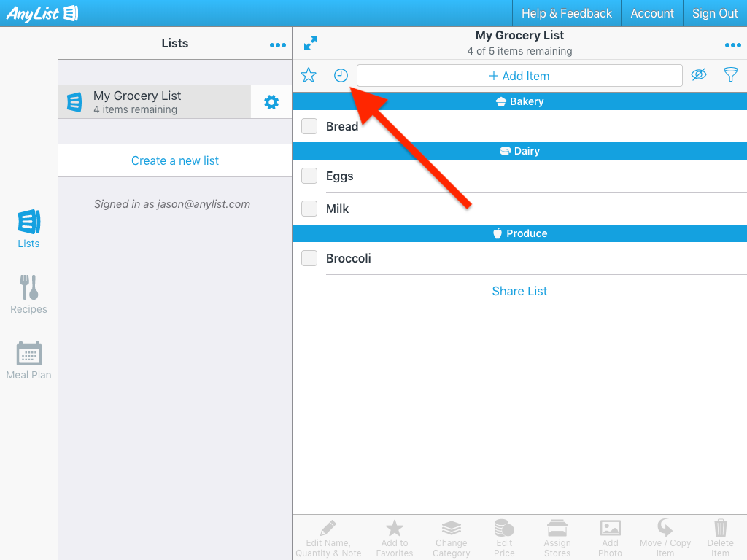Open grocery list more options dots

coord(732,45)
